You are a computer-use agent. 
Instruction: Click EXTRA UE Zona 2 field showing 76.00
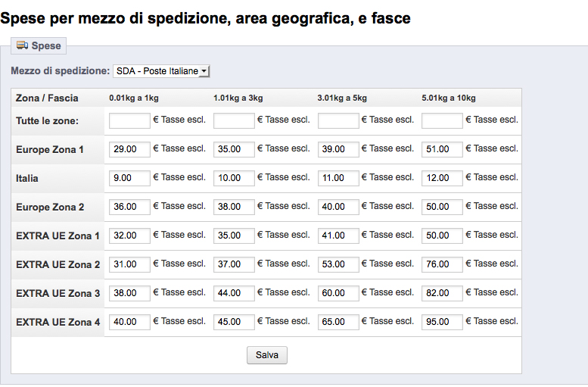click(x=442, y=264)
